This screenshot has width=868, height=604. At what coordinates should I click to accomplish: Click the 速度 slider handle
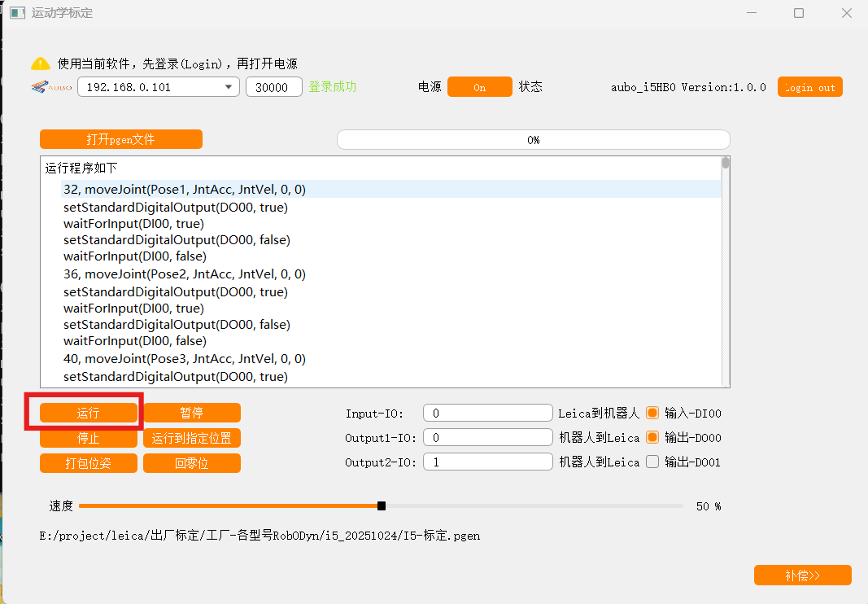pyautogui.click(x=382, y=506)
